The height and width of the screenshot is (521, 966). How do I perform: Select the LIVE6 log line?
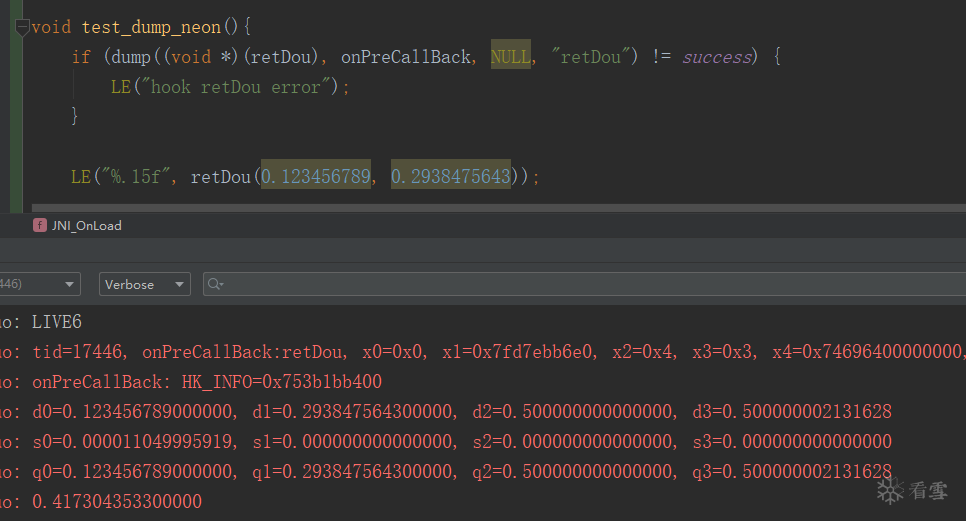(70, 322)
